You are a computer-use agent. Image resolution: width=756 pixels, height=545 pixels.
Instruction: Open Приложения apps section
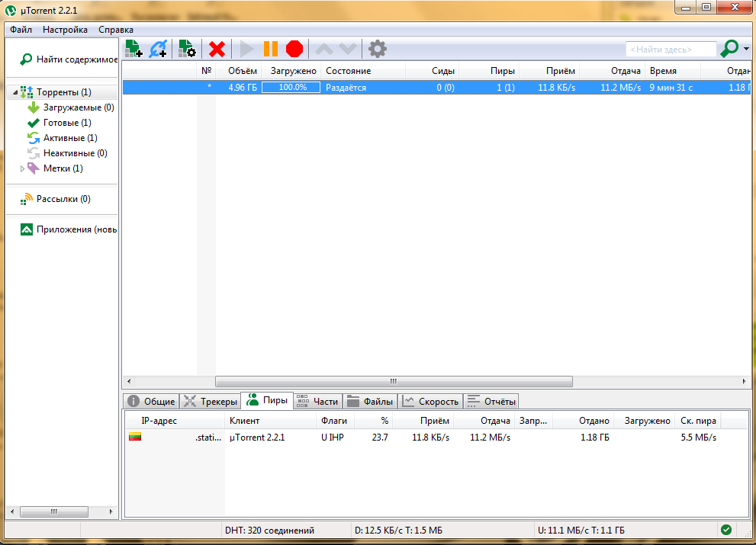[69, 229]
